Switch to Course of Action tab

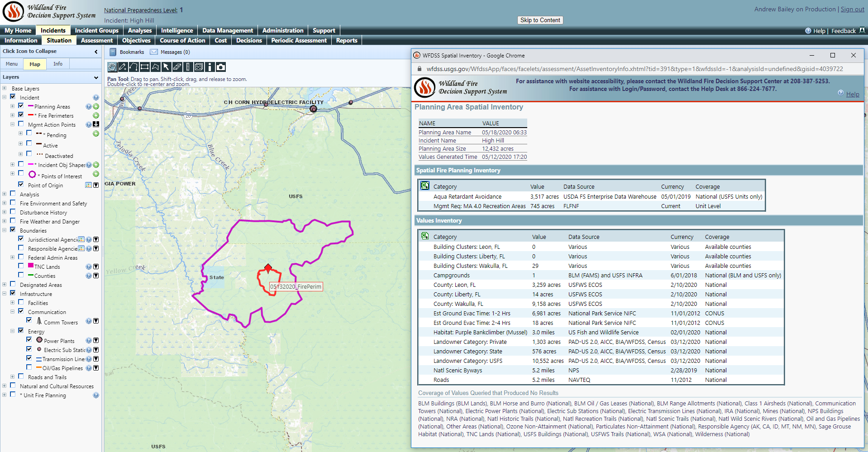click(182, 40)
